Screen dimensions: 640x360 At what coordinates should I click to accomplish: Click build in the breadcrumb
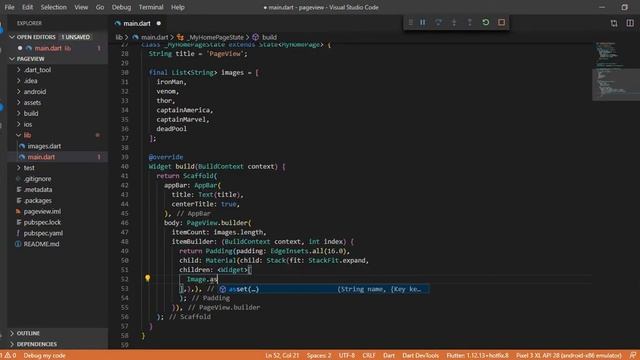coord(265,37)
